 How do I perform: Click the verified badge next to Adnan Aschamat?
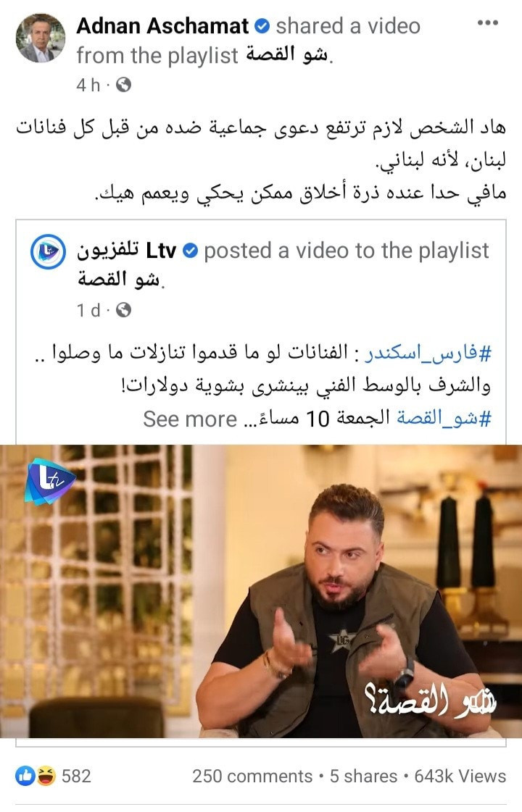coord(263,26)
